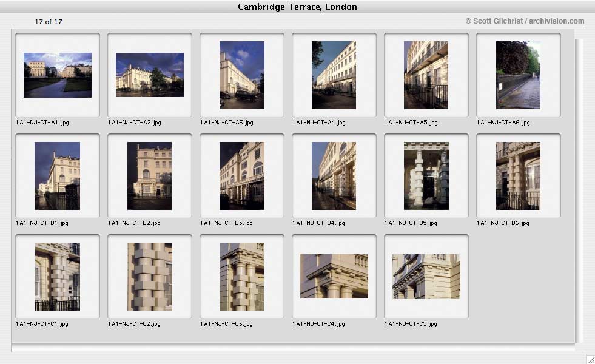Select the text 1A1-NJ-CT-B5.jpg
This screenshot has width=595, height=364.
(411, 223)
